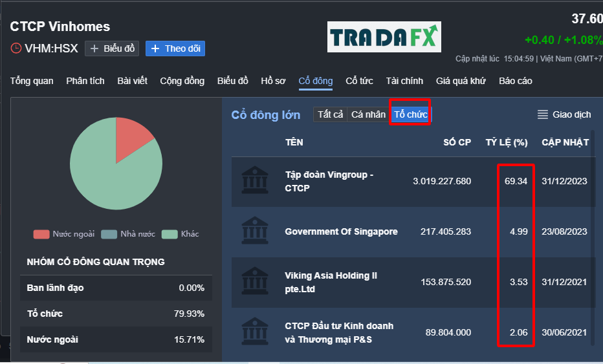
Task: Click institution icon for Government Of Singapore
Action: click(x=255, y=230)
